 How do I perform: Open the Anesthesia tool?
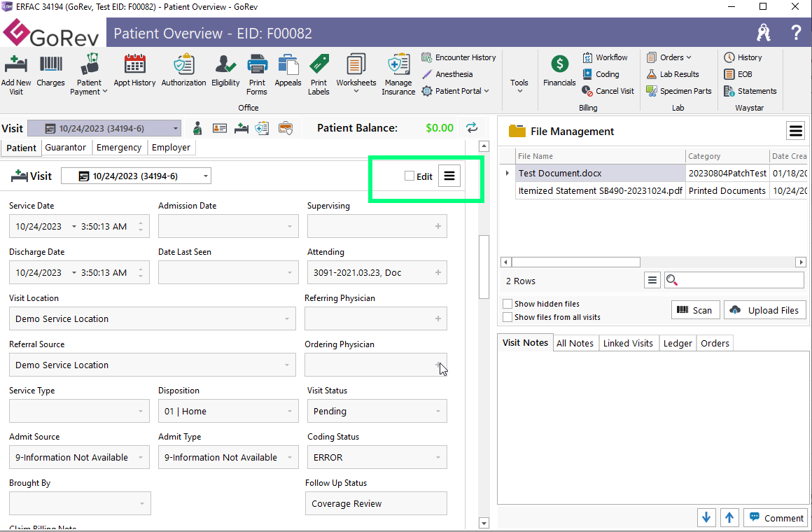click(447, 74)
